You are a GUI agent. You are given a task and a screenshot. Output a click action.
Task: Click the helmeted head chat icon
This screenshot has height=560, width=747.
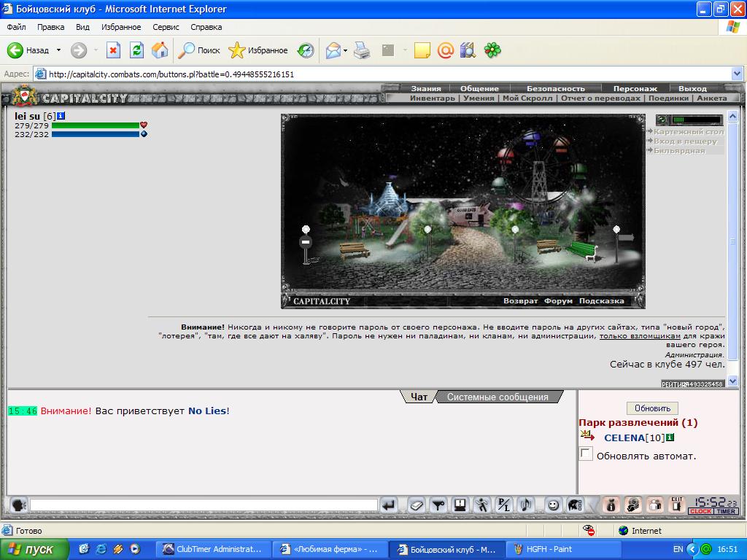[575, 505]
